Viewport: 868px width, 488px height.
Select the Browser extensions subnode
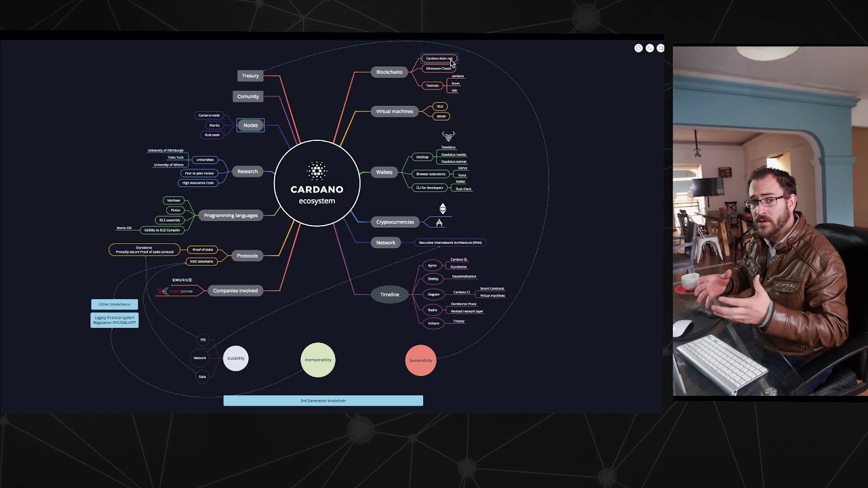[431, 174]
